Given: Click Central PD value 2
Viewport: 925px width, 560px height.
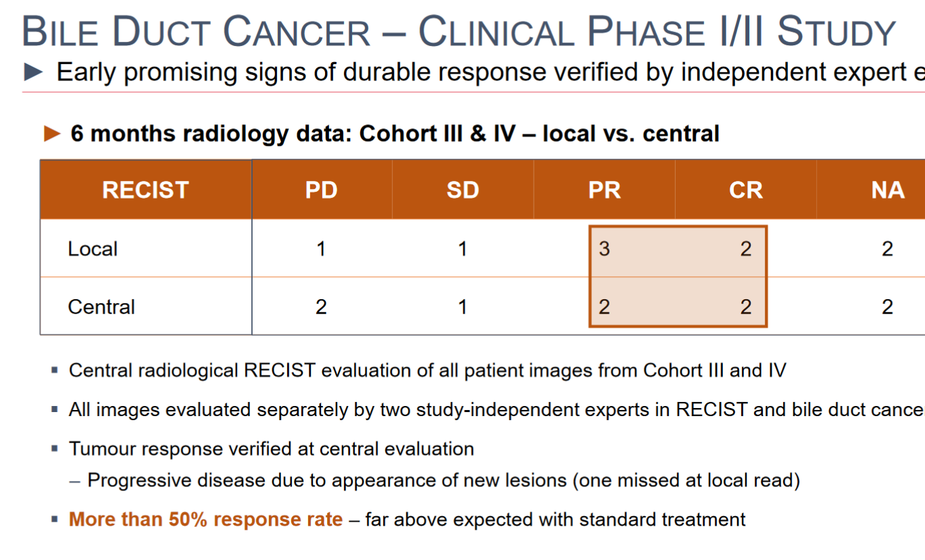Looking at the screenshot, I should click(321, 307).
